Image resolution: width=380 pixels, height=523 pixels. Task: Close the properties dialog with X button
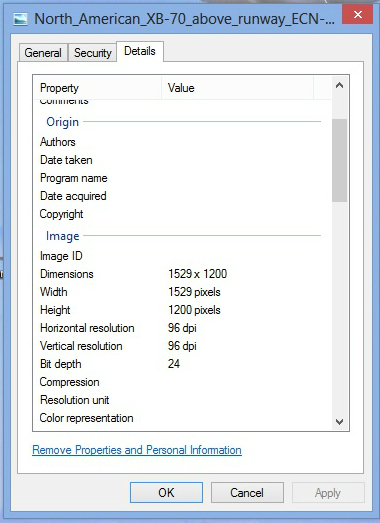click(357, 15)
